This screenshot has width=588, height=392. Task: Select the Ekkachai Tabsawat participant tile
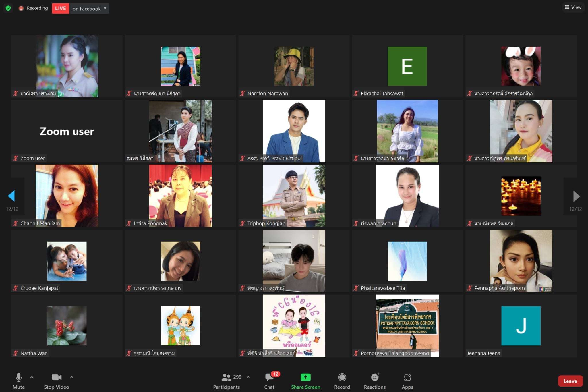coord(407,66)
